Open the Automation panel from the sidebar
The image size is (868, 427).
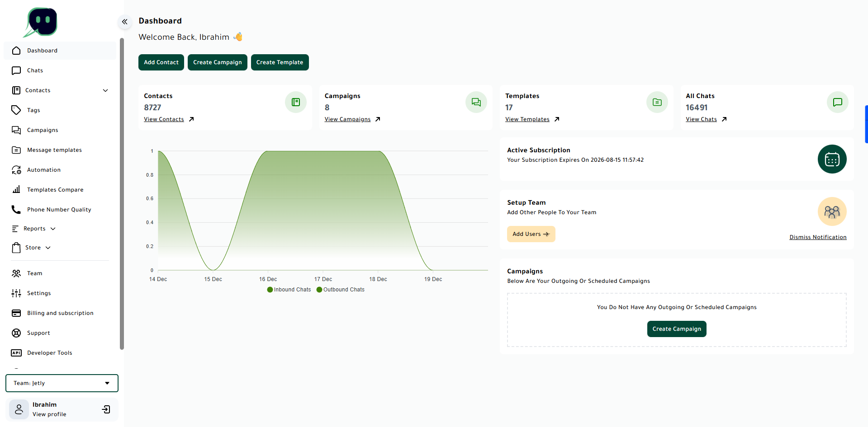43,169
